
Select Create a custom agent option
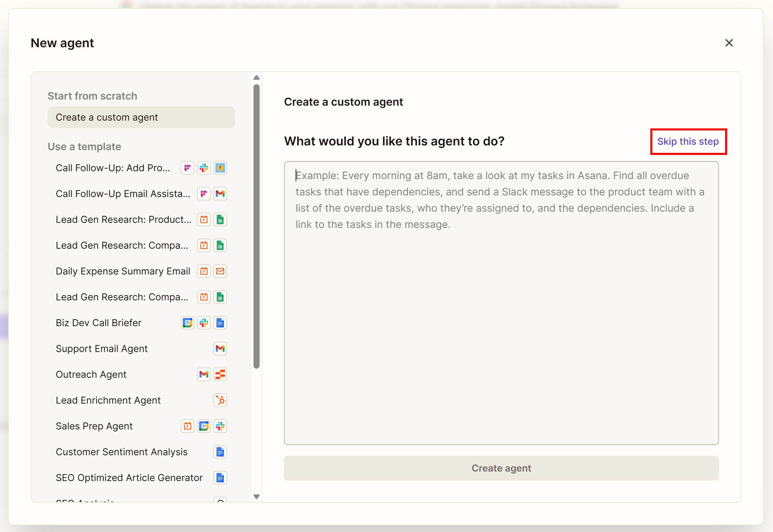coord(141,117)
